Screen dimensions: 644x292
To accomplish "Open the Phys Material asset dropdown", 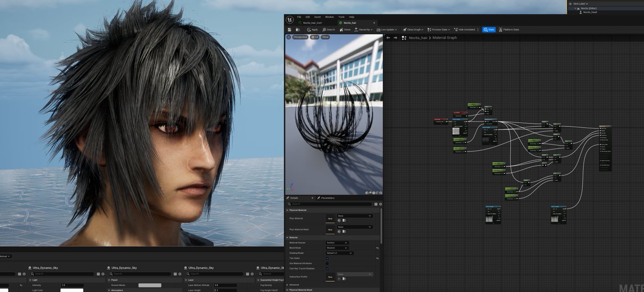I will point(355,216).
